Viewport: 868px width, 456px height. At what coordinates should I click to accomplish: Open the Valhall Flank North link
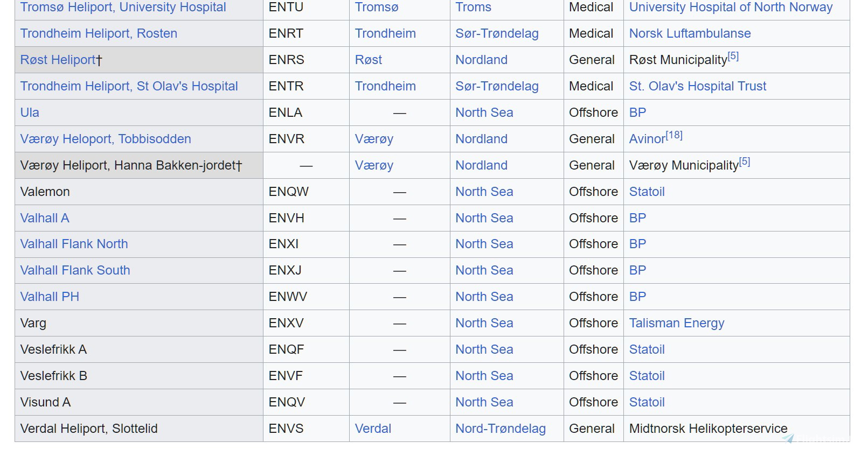click(x=74, y=244)
